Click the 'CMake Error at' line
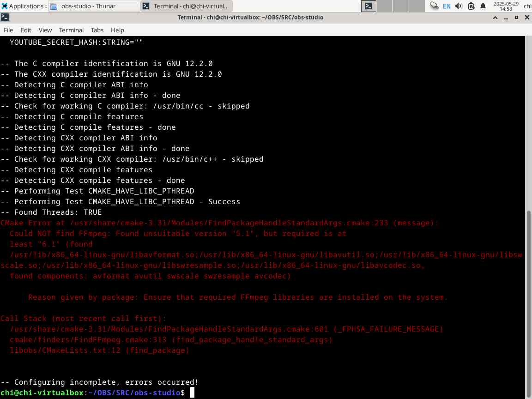532x399 pixels. pyautogui.click(x=219, y=223)
